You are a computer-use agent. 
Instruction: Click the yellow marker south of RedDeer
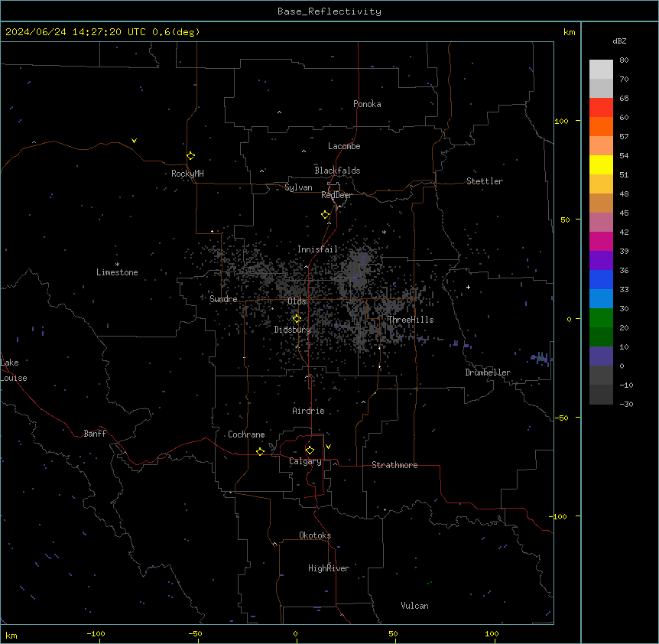(325, 215)
